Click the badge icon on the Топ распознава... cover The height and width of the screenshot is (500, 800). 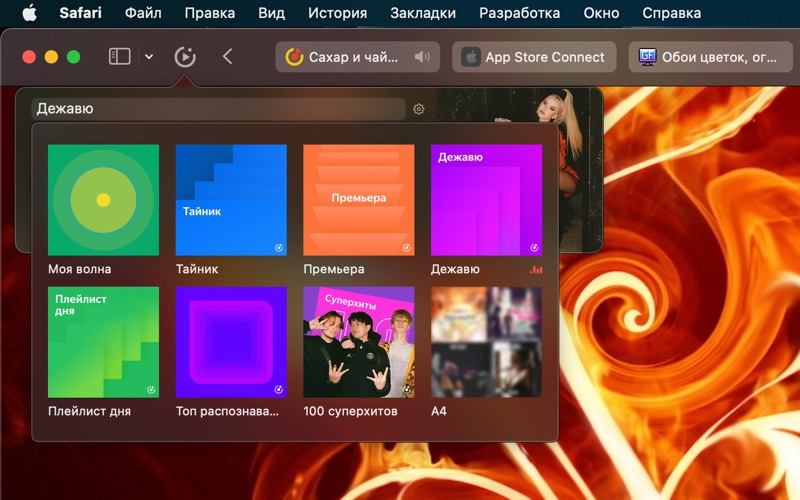pos(279,390)
